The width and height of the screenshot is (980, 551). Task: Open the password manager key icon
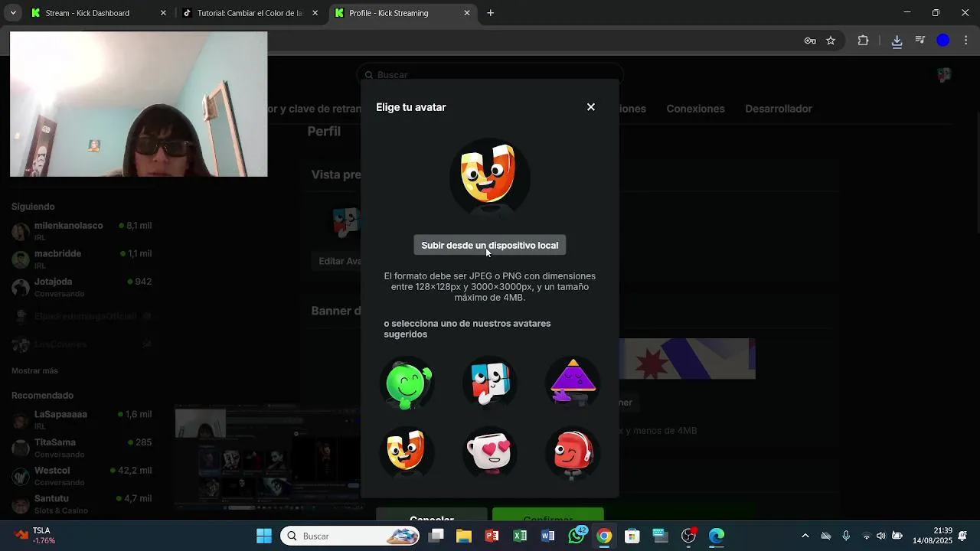810,41
